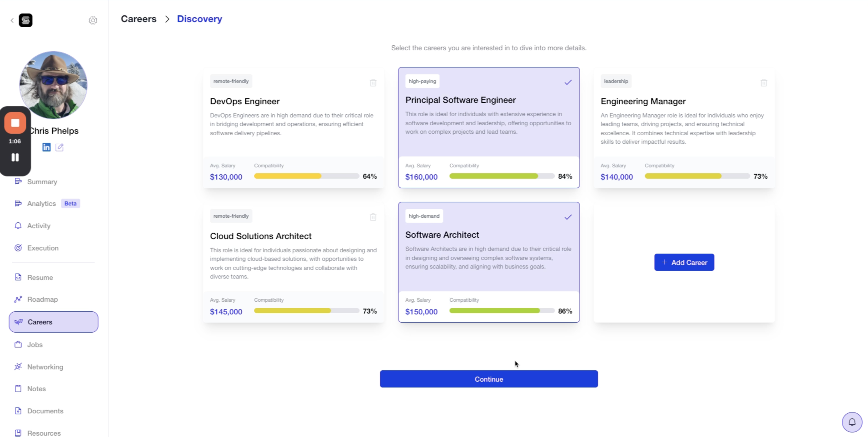This screenshot has width=868, height=437.
Task: Click trash icon on Engineering Manager card
Action: click(764, 83)
